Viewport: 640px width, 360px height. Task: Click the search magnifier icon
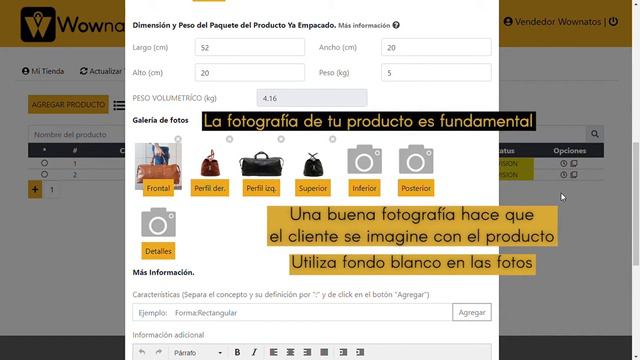point(595,134)
